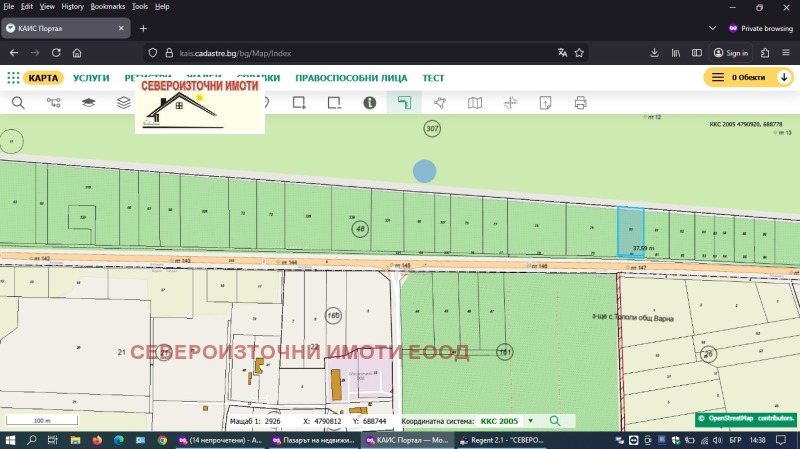Viewport: 800px width, 449px height.
Task: Open the ПРАВОСПОСОБНИ ЛИЦА menu
Action: (351, 77)
